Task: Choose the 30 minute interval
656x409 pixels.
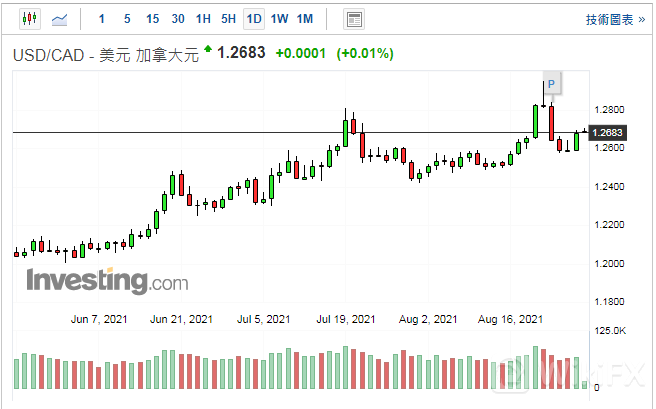Action: coord(178,19)
